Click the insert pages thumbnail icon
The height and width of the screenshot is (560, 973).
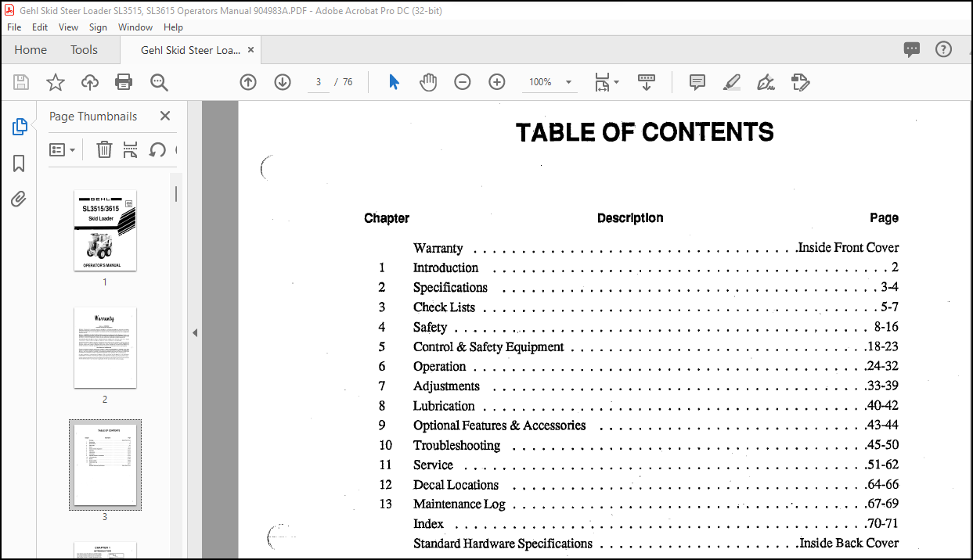tap(131, 149)
